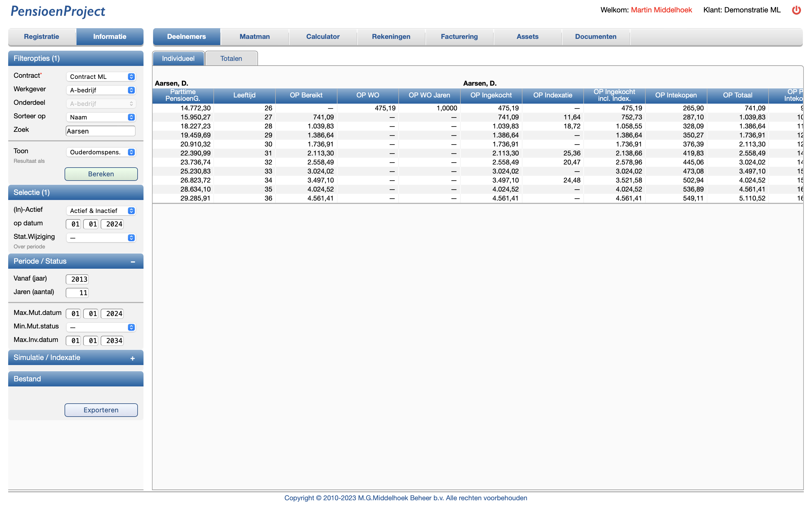The width and height of the screenshot is (812, 507).
Task: Switch to the Registratie tab
Action: [x=42, y=37]
